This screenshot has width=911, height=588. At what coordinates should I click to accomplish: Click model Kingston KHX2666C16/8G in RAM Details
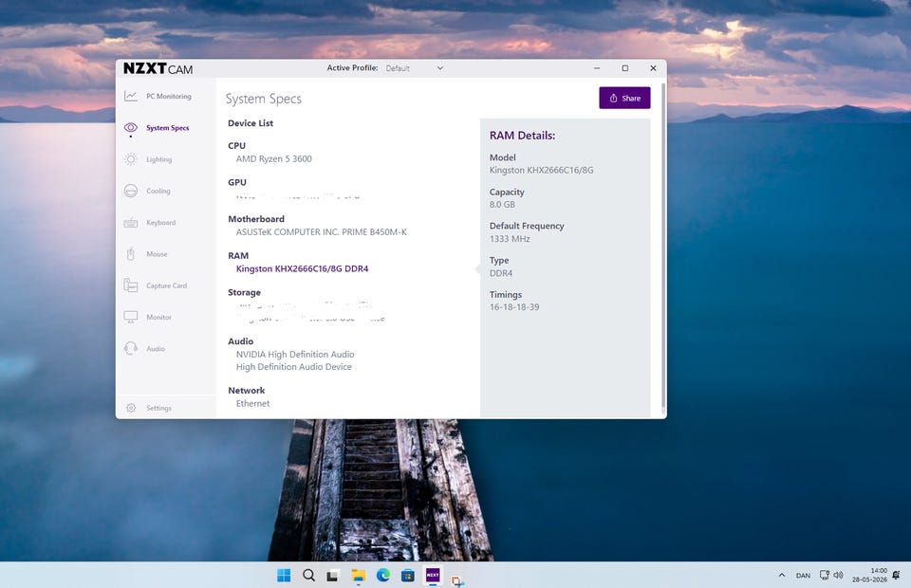542,170
